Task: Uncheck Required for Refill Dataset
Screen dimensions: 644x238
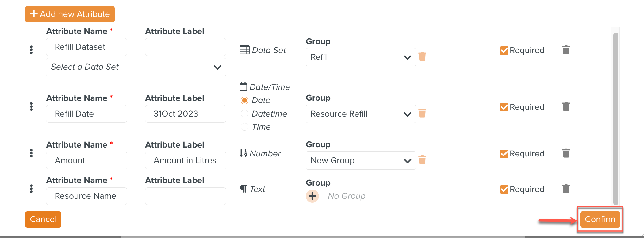Action: click(x=504, y=50)
